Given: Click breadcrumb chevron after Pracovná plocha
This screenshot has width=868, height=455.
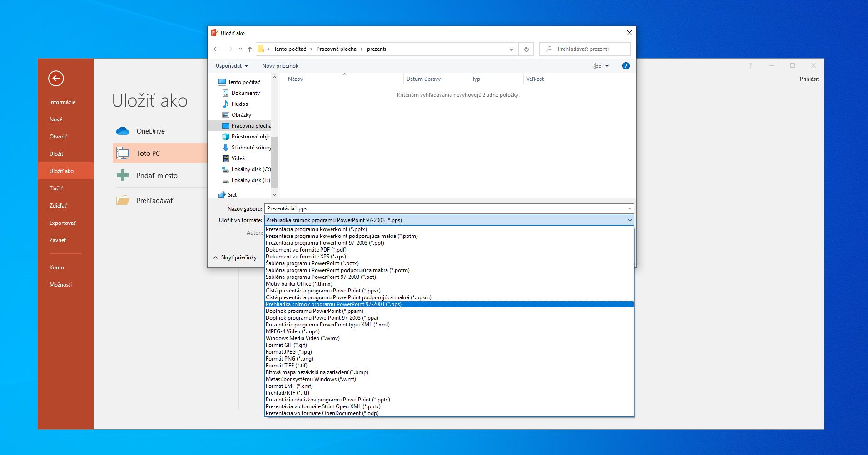Looking at the screenshot, I should (x=362, y=49).
